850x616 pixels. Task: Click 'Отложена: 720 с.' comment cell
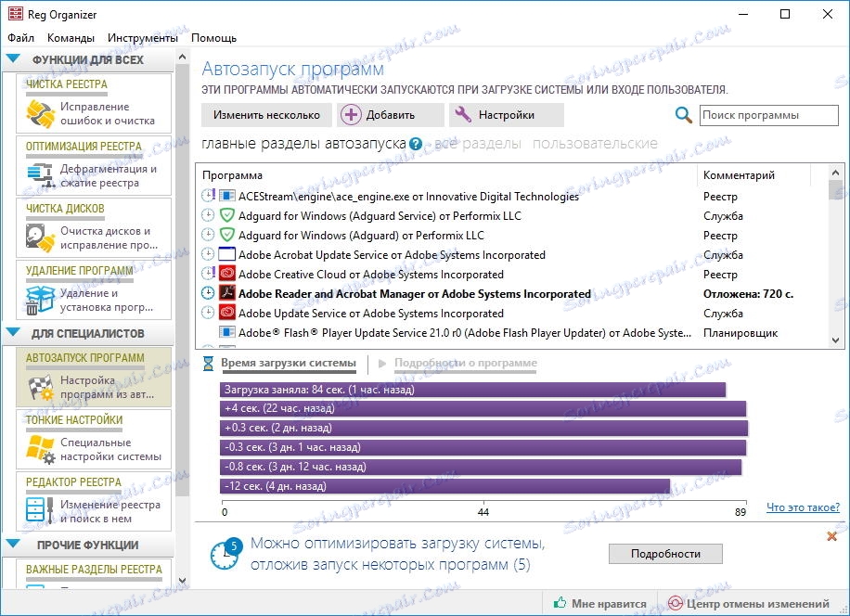pos(748,294)
